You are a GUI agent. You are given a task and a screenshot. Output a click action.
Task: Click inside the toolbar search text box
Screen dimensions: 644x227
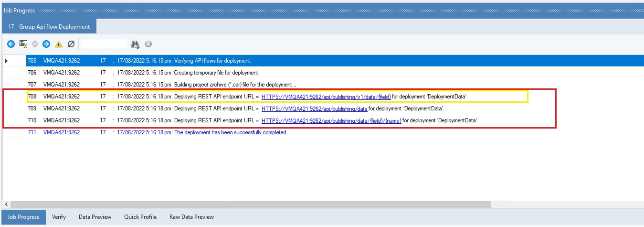coord(104,44)
